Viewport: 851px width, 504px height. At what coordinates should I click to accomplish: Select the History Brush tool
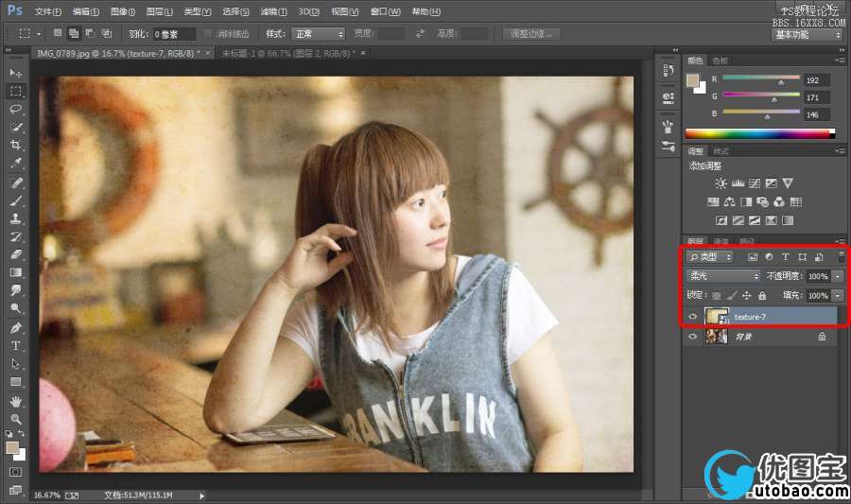click(16, 236)
